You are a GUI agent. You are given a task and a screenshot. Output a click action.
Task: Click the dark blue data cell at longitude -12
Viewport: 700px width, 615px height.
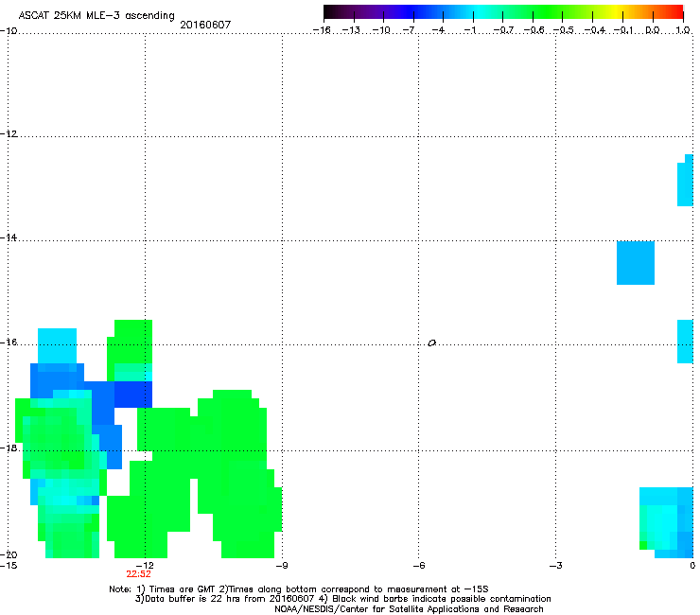[x=133, y=395]
